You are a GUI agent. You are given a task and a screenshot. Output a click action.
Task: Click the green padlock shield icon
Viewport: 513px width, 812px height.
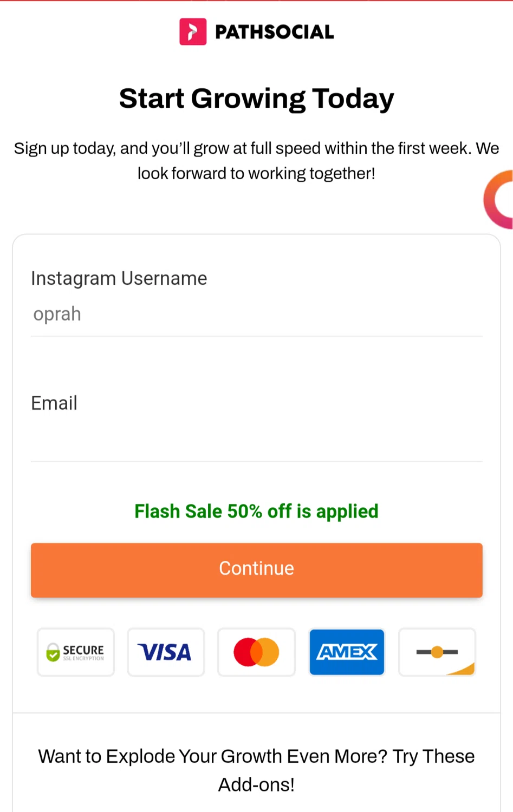53,652
